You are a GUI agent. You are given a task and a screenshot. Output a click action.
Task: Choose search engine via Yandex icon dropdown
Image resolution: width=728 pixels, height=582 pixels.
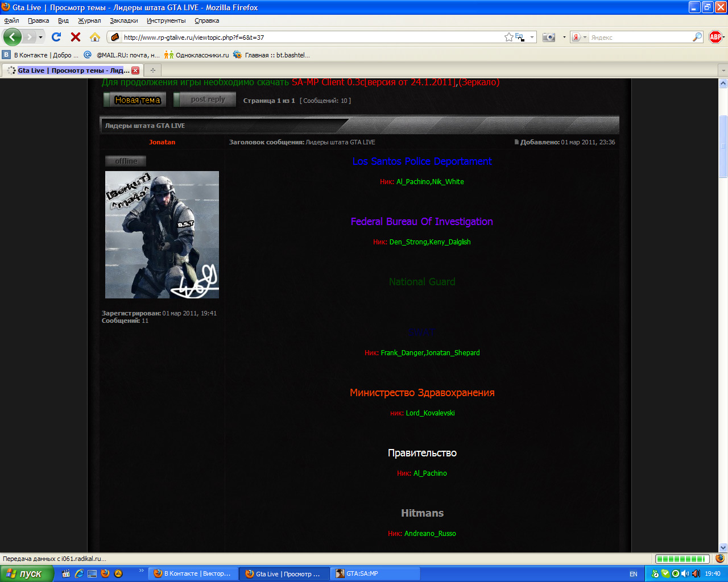580,37
